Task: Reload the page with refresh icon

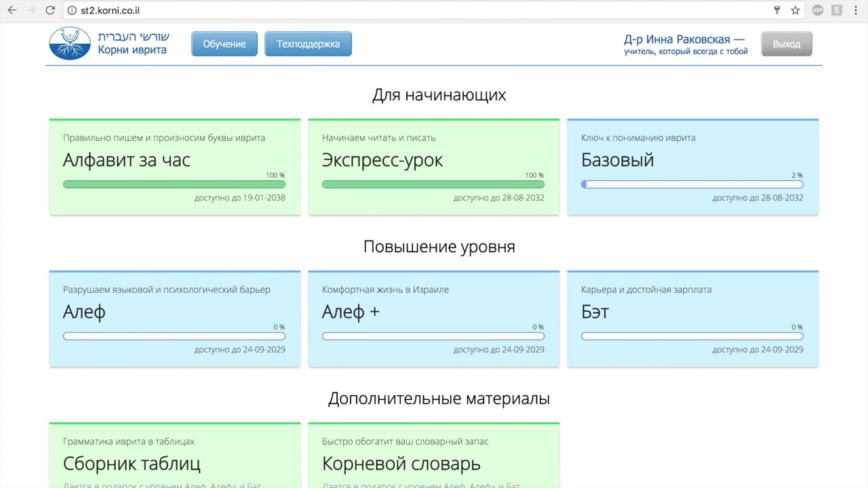Action: (x=50, y=10)
